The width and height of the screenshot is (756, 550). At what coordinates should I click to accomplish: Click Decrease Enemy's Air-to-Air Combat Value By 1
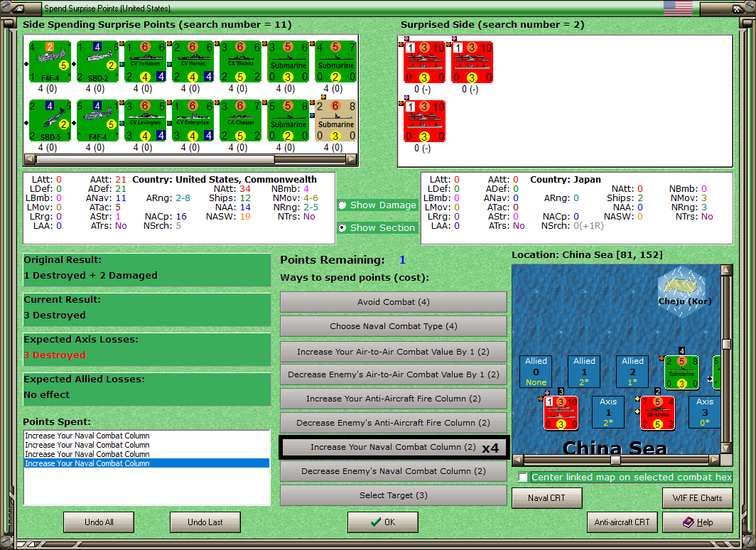(x=394, y=374)
